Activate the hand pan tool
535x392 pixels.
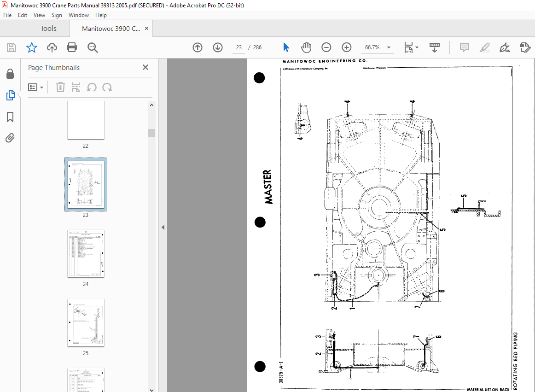[306, 47]
